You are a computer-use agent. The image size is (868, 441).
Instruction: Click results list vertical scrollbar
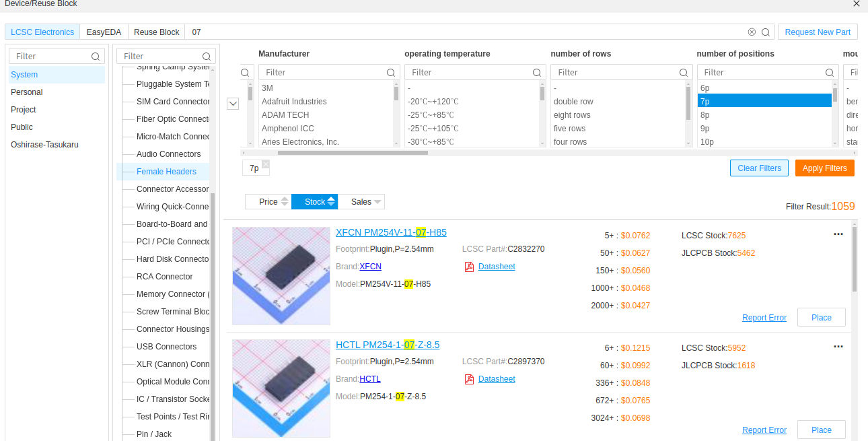click(x=855, y=259)
